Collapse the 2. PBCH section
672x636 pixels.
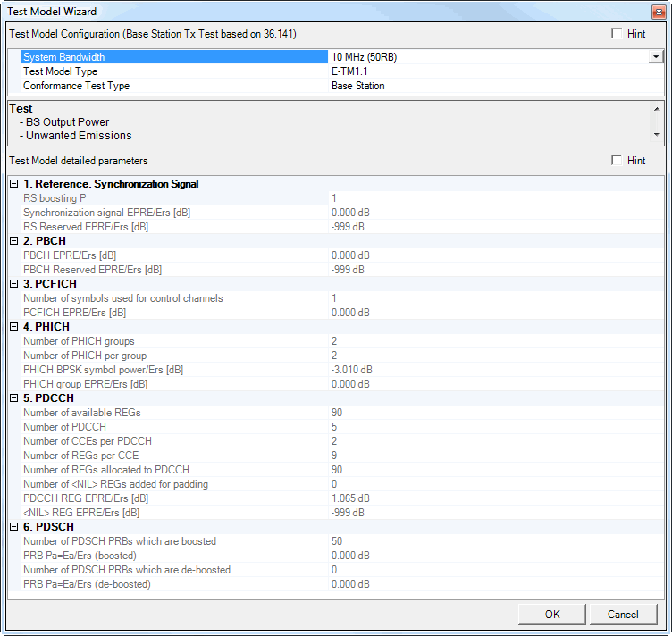pyautogui.click(x=13, y=240)
